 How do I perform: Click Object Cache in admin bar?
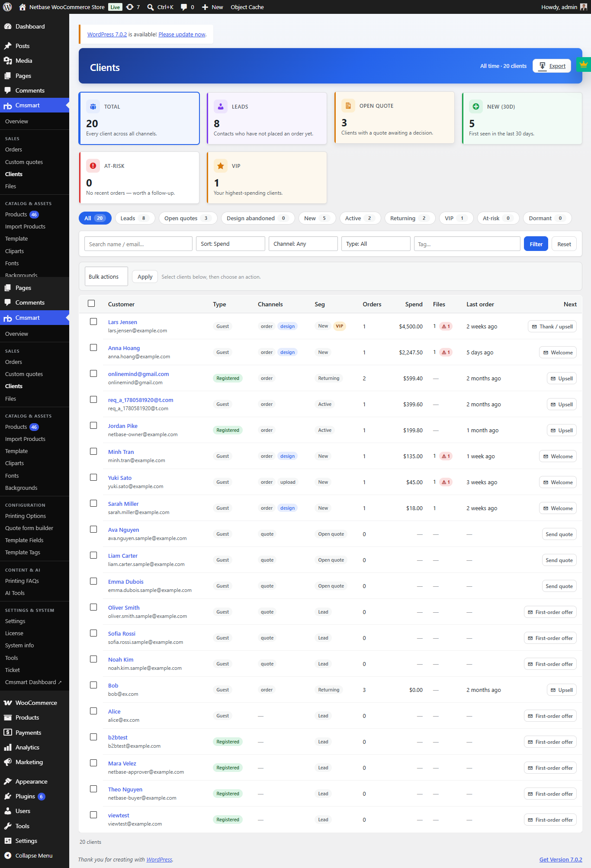click(247, 7)
